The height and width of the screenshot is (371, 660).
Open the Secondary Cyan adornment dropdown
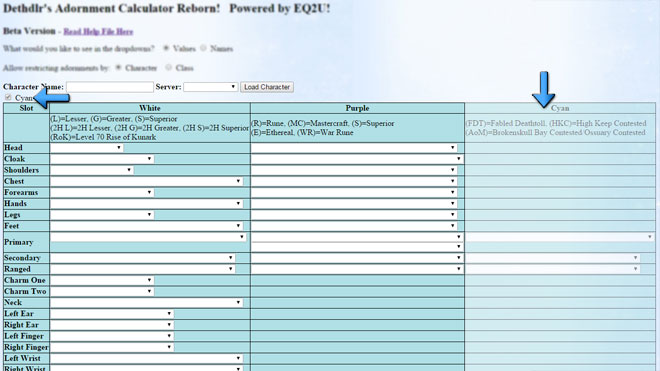(553, 258)
